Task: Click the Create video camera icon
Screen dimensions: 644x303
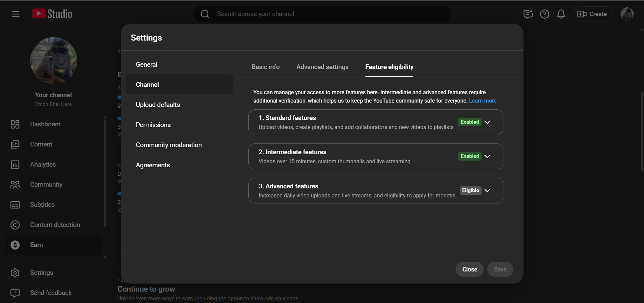Action: click(582, 14)
